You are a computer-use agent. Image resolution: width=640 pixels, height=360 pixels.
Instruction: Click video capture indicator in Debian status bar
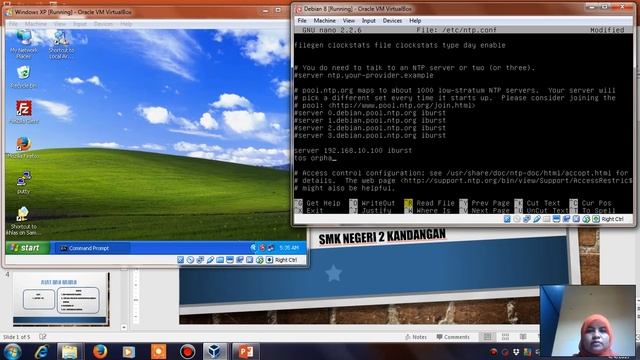566,219
